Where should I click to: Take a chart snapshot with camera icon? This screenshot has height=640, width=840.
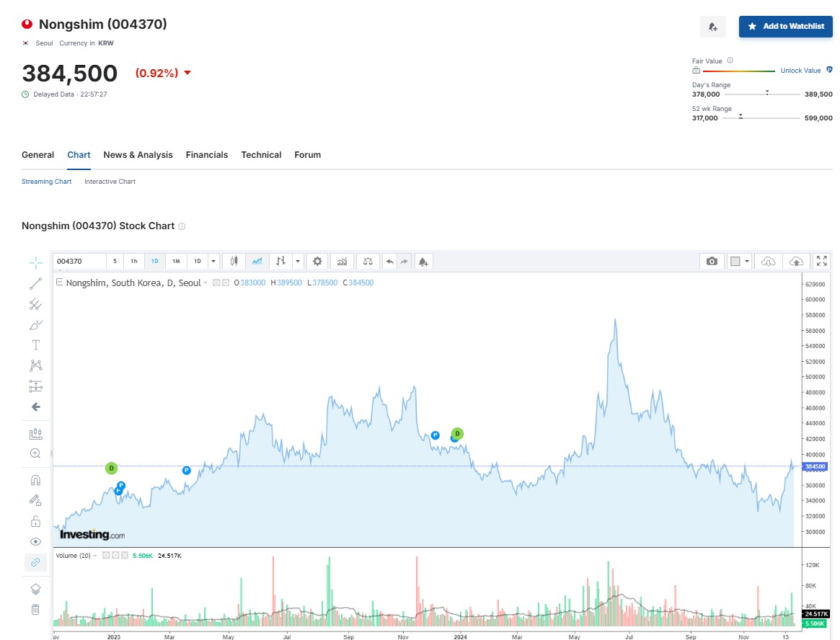(x=712, y=262)
